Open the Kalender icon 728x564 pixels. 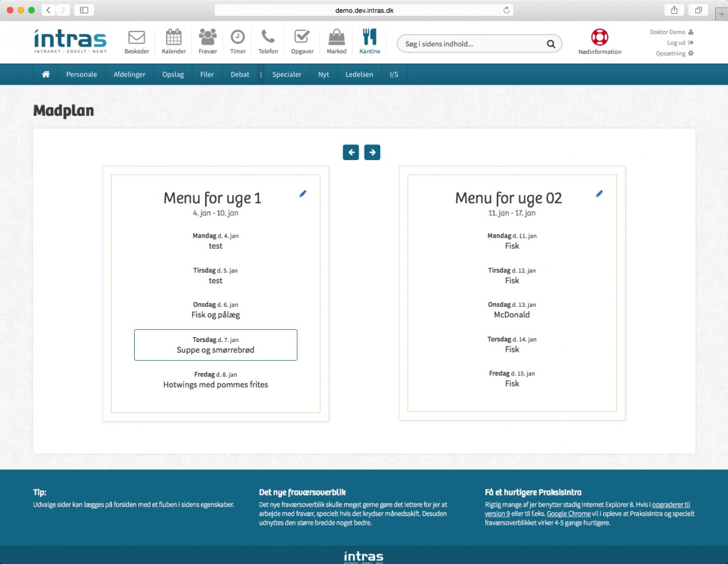[174, 41]
